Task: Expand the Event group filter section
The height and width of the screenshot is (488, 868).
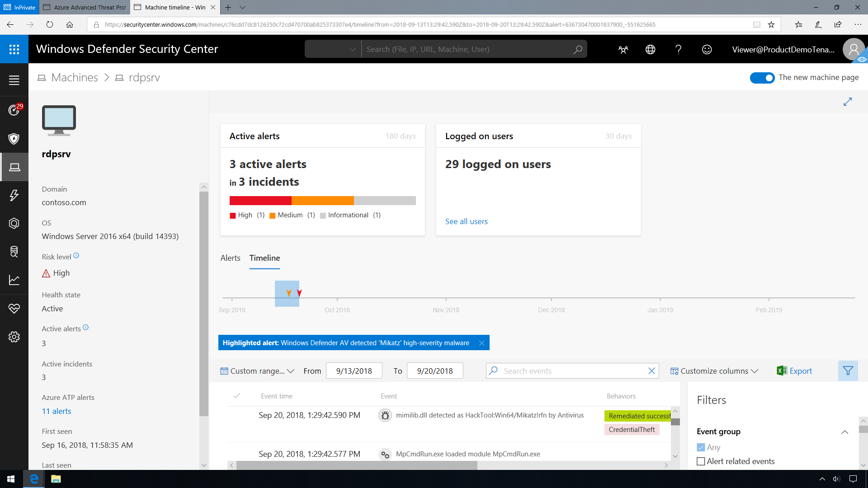Action: coord(845,432)
